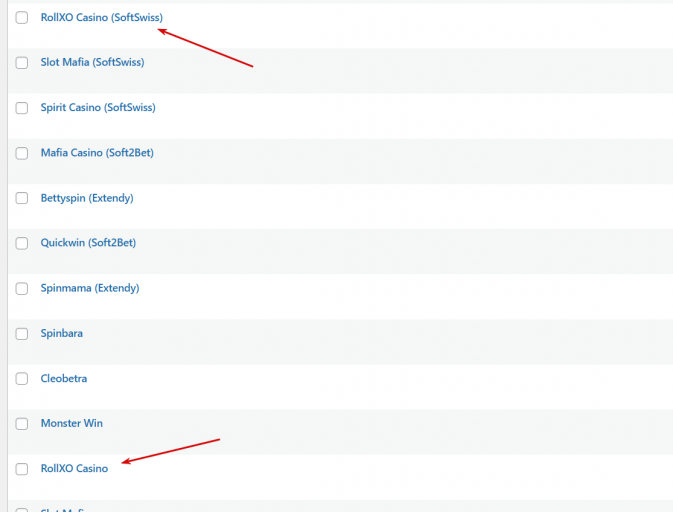Screen dimensions: 673x512
Task: Enable the Mafia Casino (Soft2Bet) checkbox
Action: pyautogui.click(x=22, y=153)
